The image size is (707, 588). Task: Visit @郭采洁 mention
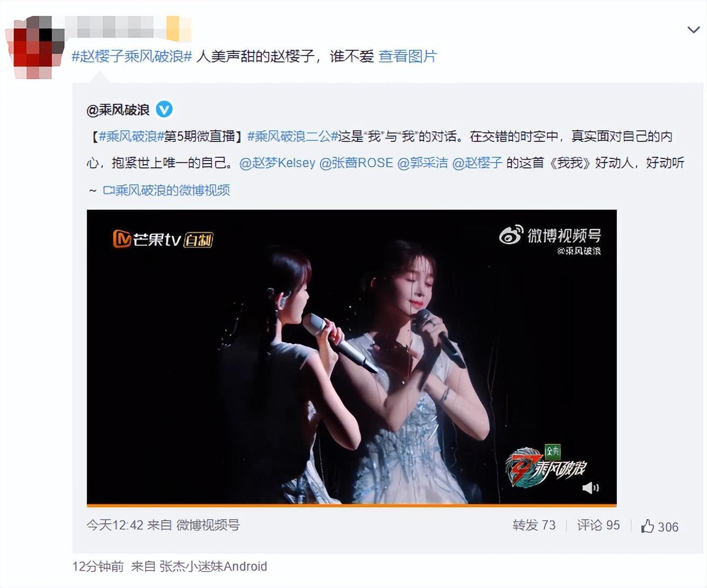[422, 163]
